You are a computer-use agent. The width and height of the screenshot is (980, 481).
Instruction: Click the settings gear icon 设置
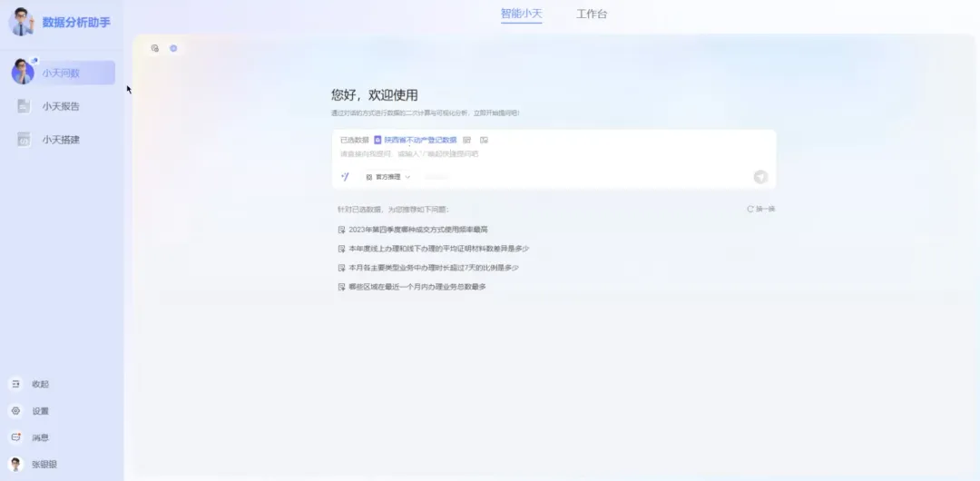coord(15,411)
